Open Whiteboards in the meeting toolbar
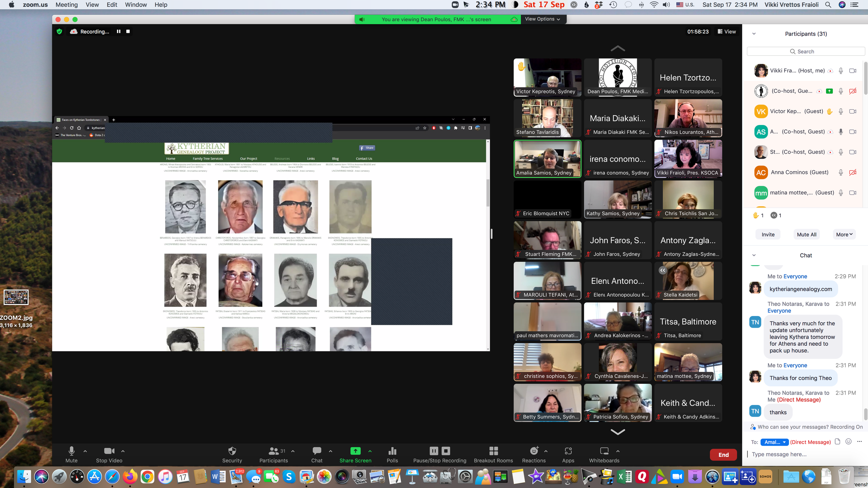 coord(604,451)
